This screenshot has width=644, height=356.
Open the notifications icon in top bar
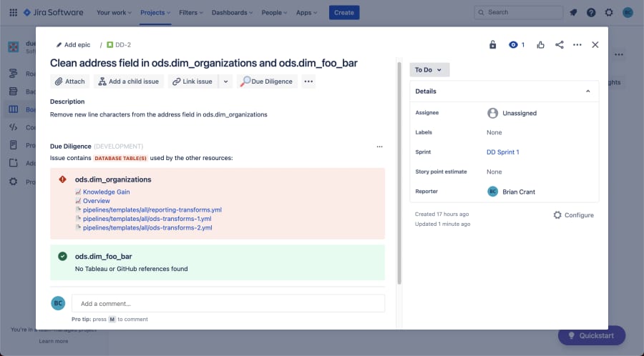pyautogui.click(x=573, y=12)
